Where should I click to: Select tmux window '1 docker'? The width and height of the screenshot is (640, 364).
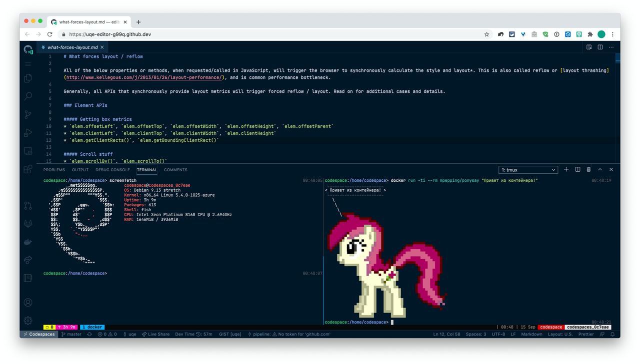pyautogui.click(x=92, y=327)
